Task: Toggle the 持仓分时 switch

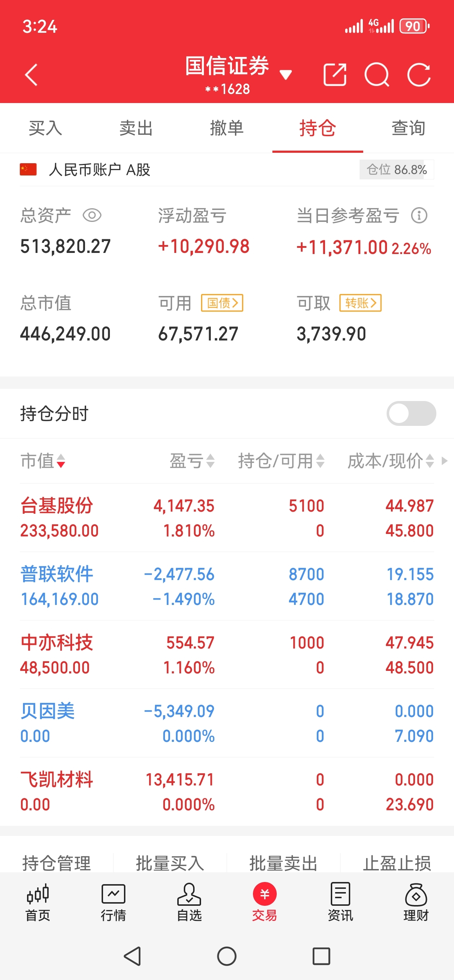Action: coord(411,414)
